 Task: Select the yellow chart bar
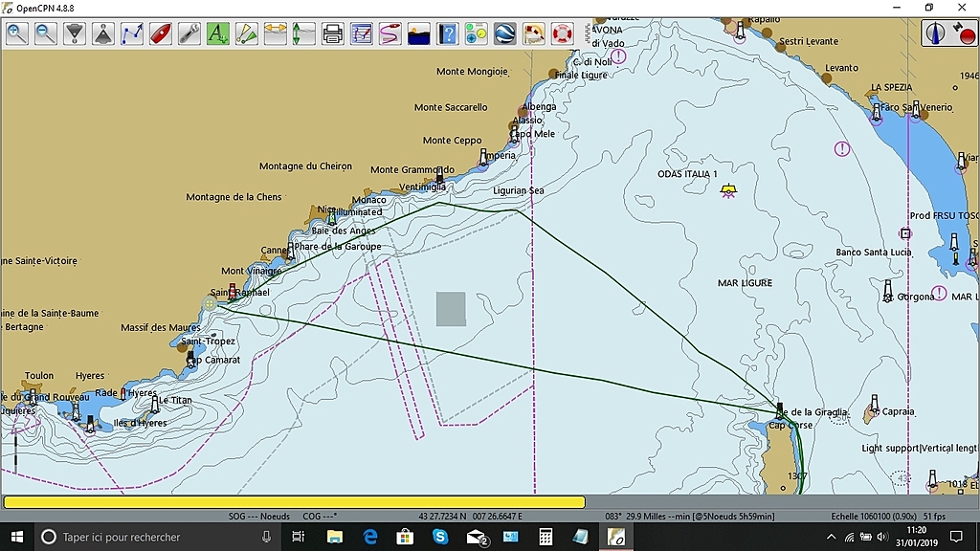point(295,501)
